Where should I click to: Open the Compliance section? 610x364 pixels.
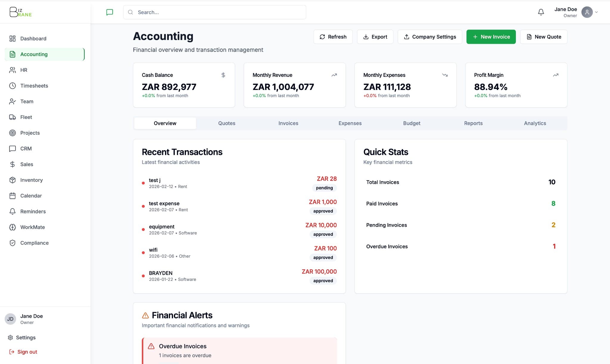pyautogui.click(x=34, y=243)
